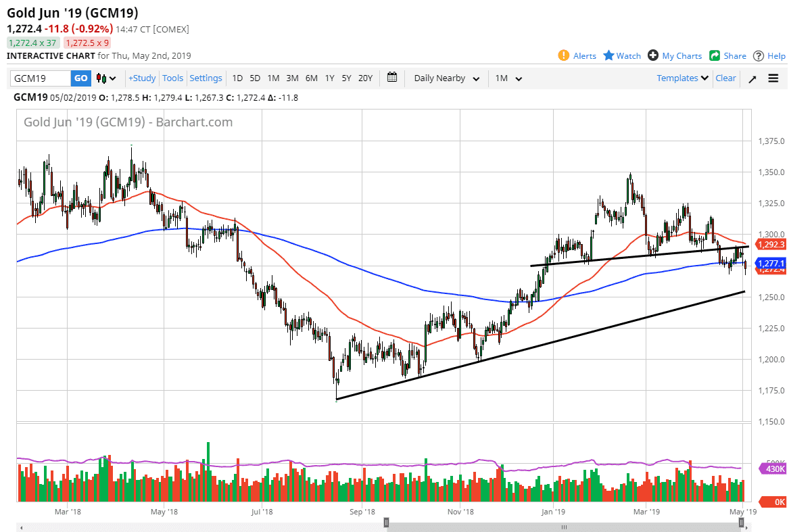Click the blue 1,277.1 price label
Screen dimensions: 789x532
770,263
